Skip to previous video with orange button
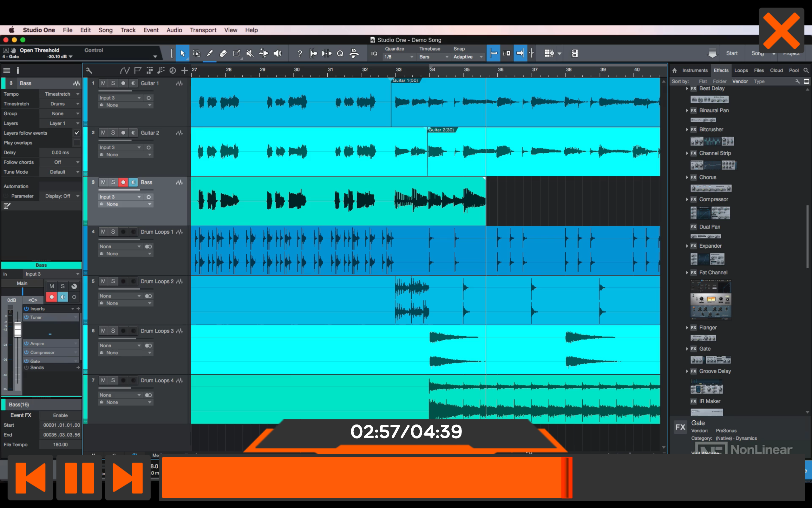812x508 pixels. tap(30, 477)
